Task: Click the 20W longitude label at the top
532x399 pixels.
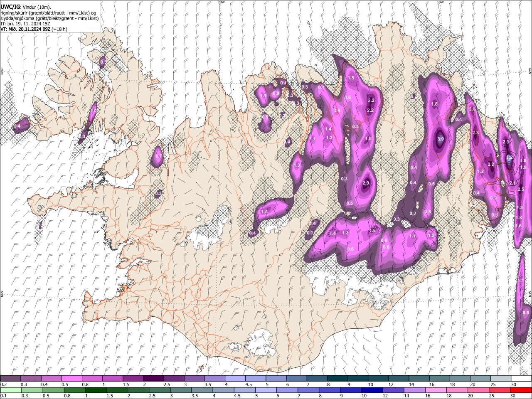Action: pos(221,2)
